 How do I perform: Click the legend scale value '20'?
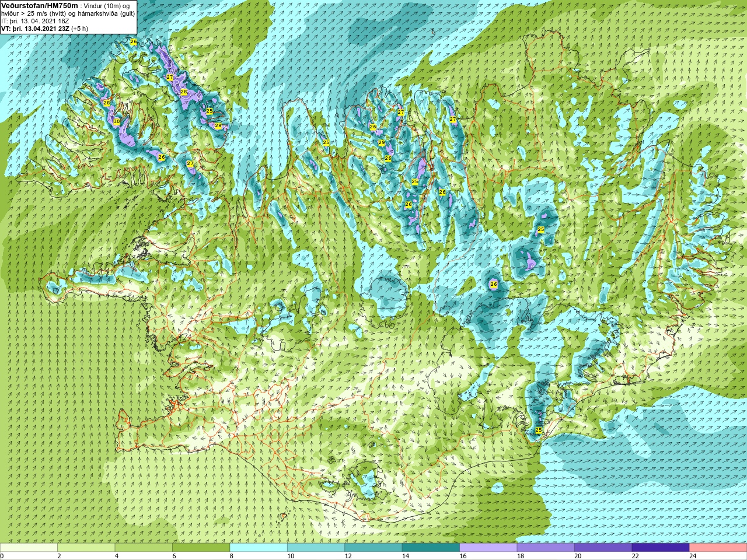pyautogui.click(x=578, y=556)
